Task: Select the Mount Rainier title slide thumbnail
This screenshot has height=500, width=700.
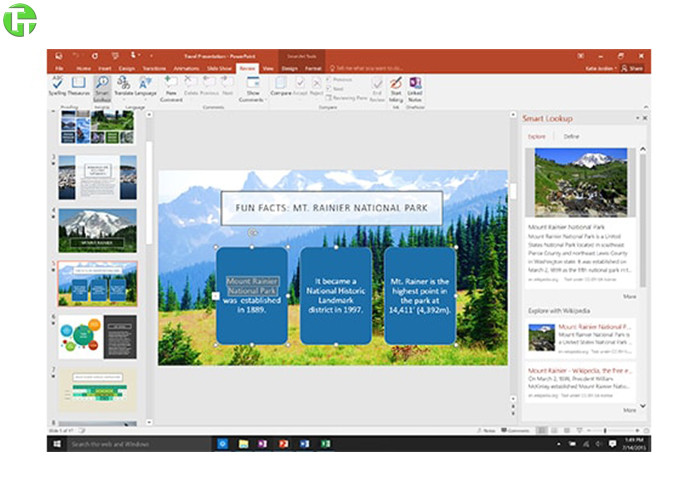Action: point(97,229)
